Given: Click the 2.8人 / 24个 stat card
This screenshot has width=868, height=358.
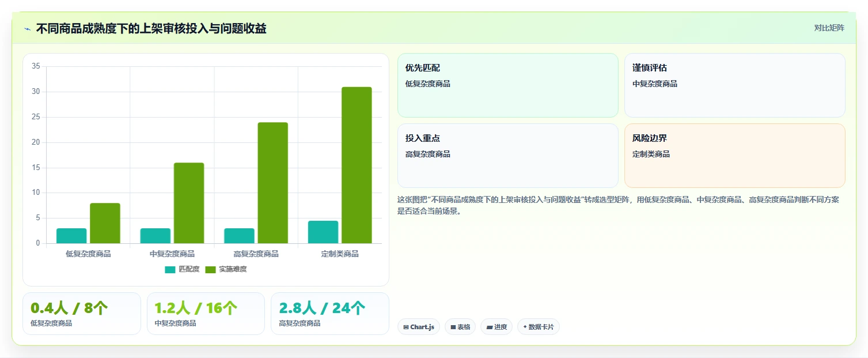Looking at the screenshot, I should [330, 314].
